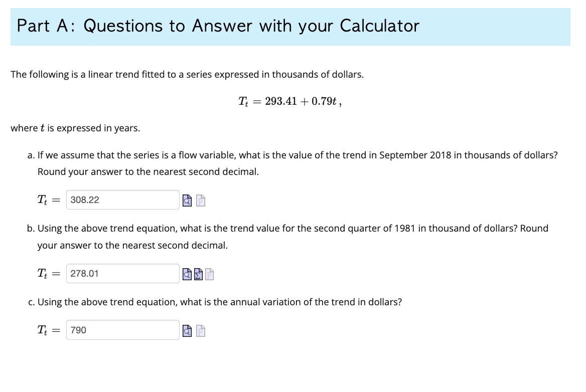The height and width of the screenshot is (392, 586).
Task: Select the phrase 'where t is expressed in years'
Action: [75, 128]
